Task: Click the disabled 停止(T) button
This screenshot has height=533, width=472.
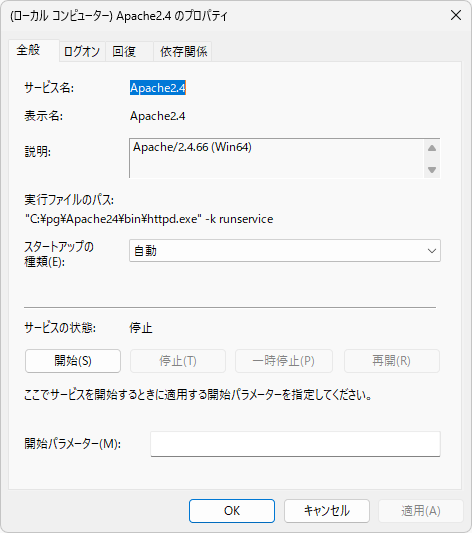Action: click(178, 361)
